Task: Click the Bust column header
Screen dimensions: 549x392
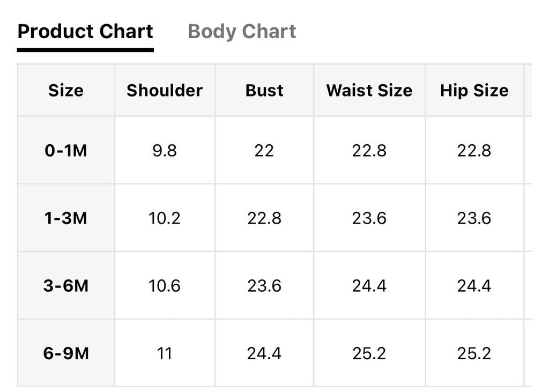Action: click(264, 91)
